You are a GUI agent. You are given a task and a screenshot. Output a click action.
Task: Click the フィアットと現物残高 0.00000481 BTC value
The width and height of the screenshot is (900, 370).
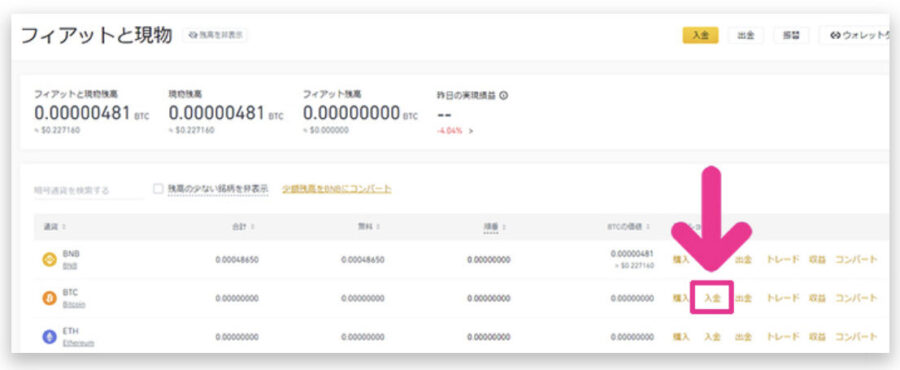click(91, 113)
